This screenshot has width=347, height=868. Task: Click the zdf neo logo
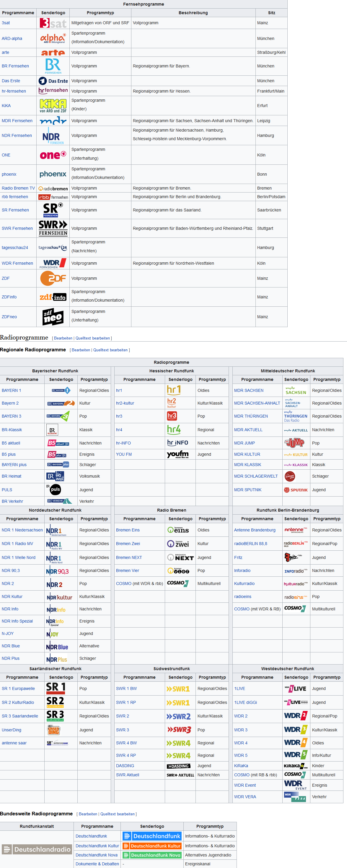pos(53,317)
